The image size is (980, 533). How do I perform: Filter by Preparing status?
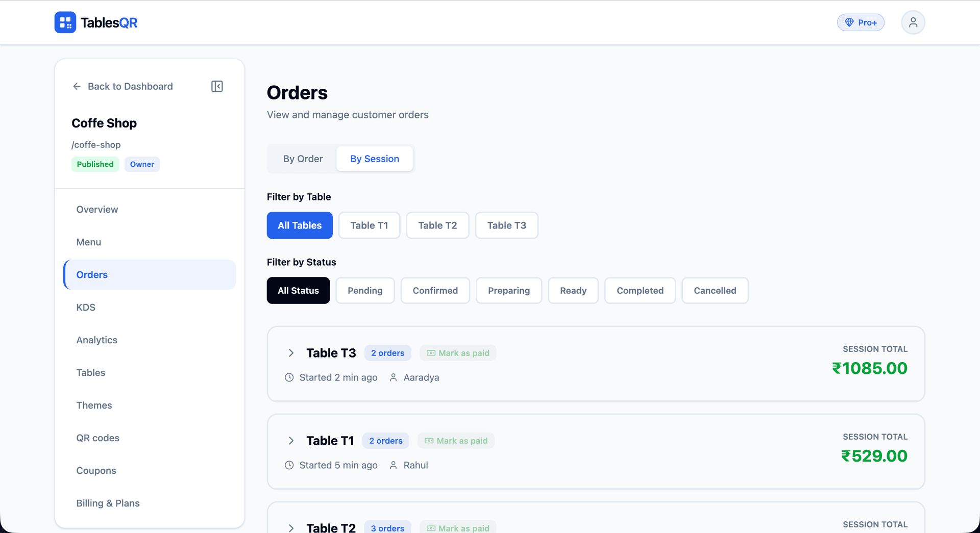click(509, 291)
